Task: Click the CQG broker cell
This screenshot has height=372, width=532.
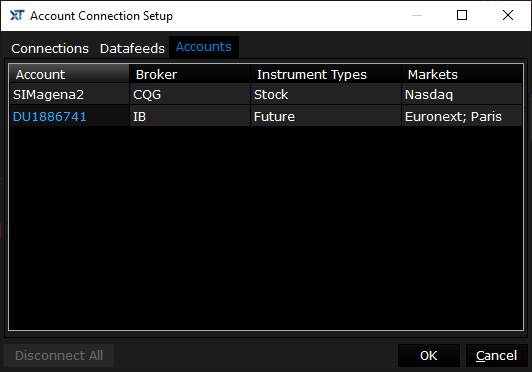Action: (x=190, y=94)
